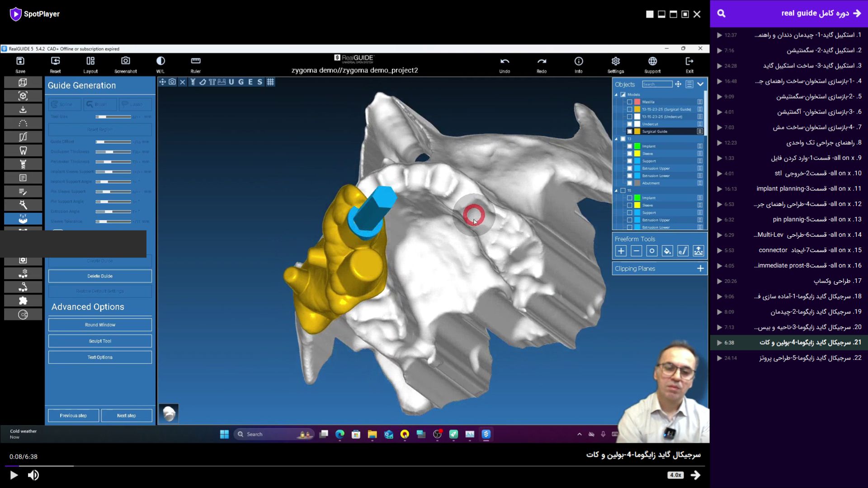Toggle the Surgical Guide visibility checkbox
868x488 pixels.
pyautogui.click(x=629, y=131)
